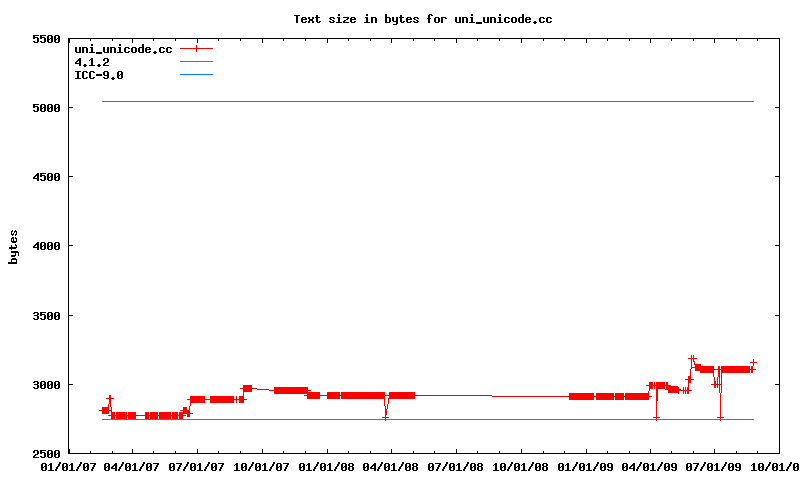
Task: Click the highest data point near 3200 bytes
Action: (691, 358)
